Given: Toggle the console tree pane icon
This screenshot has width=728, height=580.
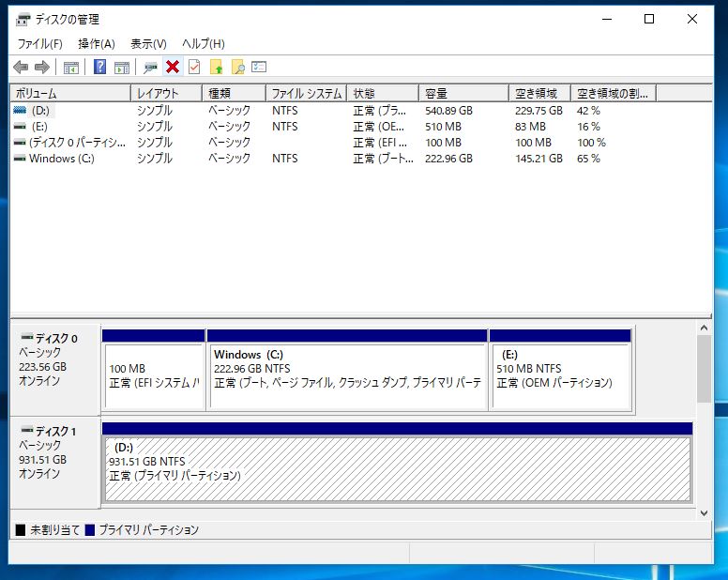Looking at the screenshot, I should (x=70, y=67).
